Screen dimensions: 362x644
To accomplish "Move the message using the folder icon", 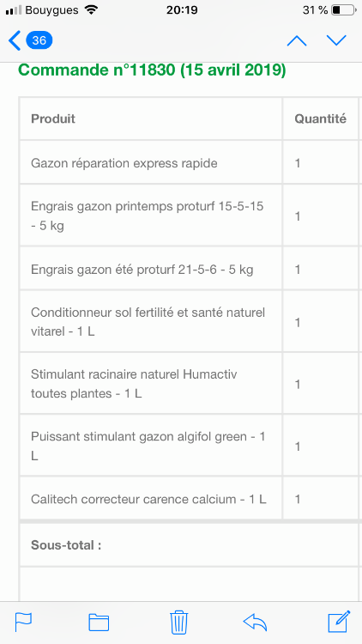I will pyautogui.click(x=99, y=623).
